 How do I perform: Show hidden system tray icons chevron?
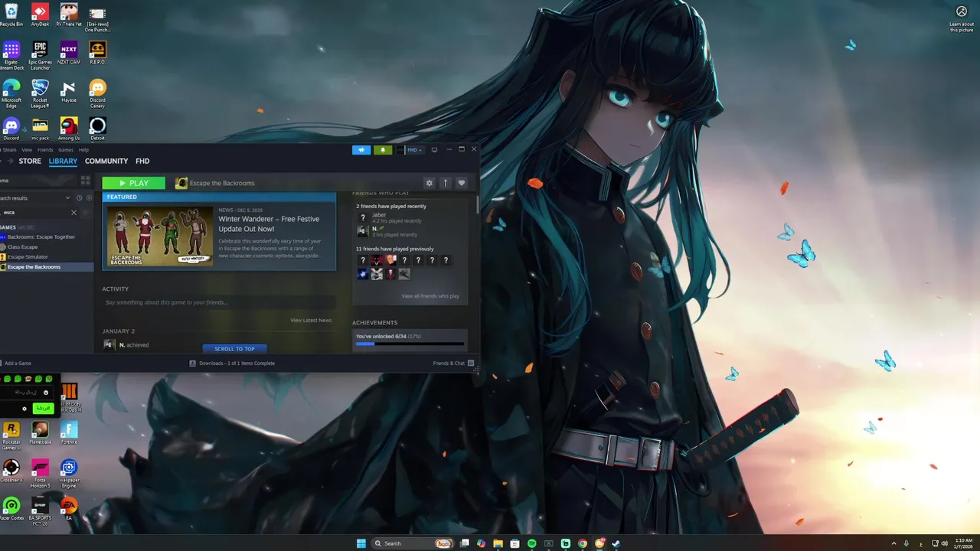(893, 543)
